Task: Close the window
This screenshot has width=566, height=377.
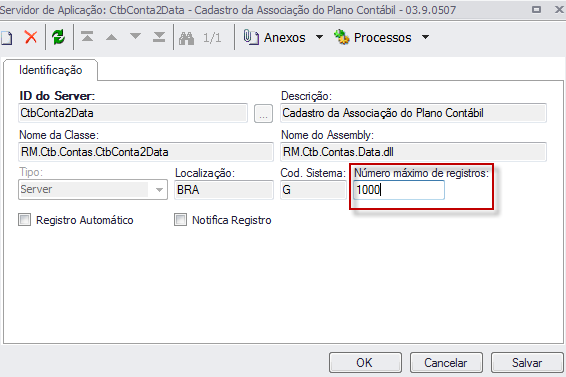Action: point(560,9)
